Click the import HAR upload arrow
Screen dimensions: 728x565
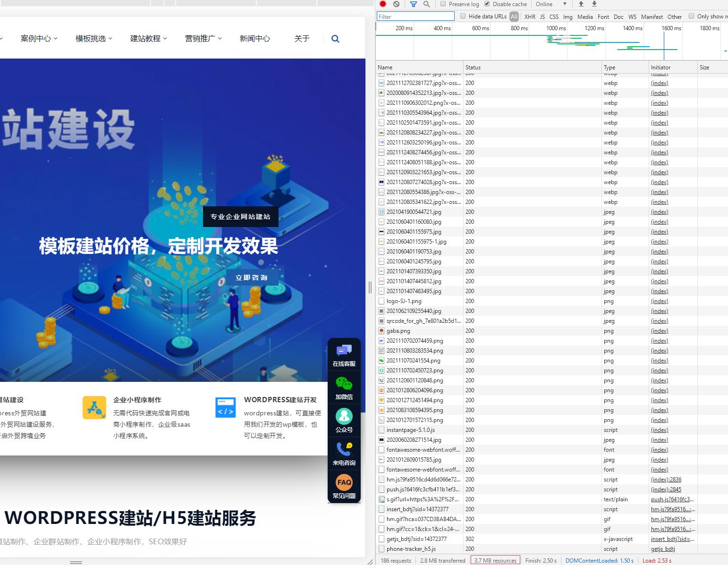[581, 4]
